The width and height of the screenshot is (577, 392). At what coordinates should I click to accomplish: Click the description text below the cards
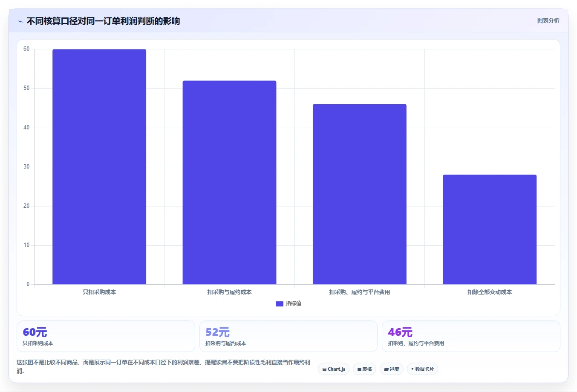click(x=164, y=366)
